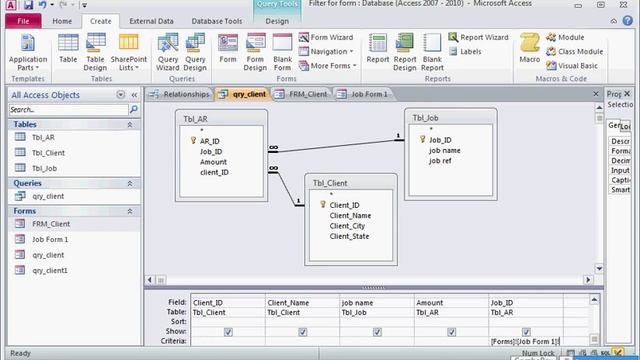The width and height of the screenshot is (640, 360).
Task: Switch to Relationships document tab
Action: 179,94
